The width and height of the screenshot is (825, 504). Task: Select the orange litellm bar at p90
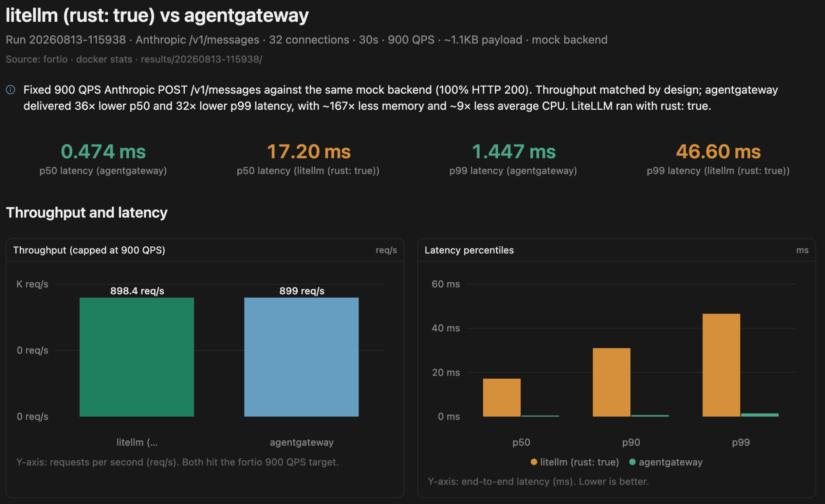pyautogui.click(x=612, y=382)
